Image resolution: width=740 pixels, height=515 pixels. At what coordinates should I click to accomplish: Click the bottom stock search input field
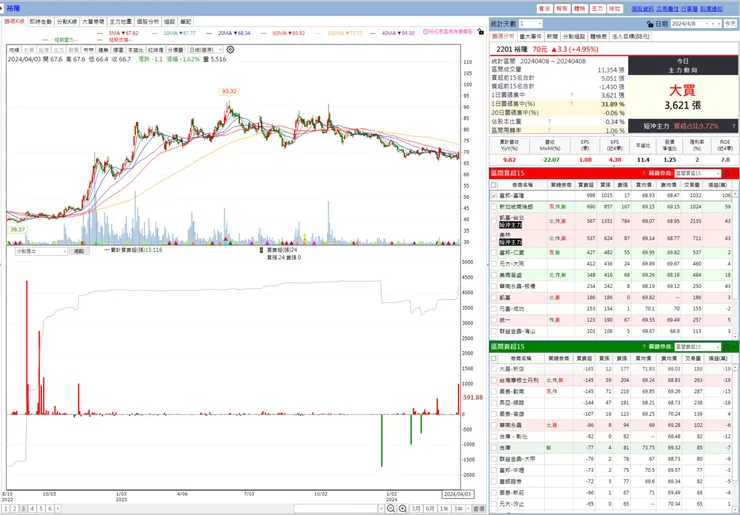tap(336, 508)
